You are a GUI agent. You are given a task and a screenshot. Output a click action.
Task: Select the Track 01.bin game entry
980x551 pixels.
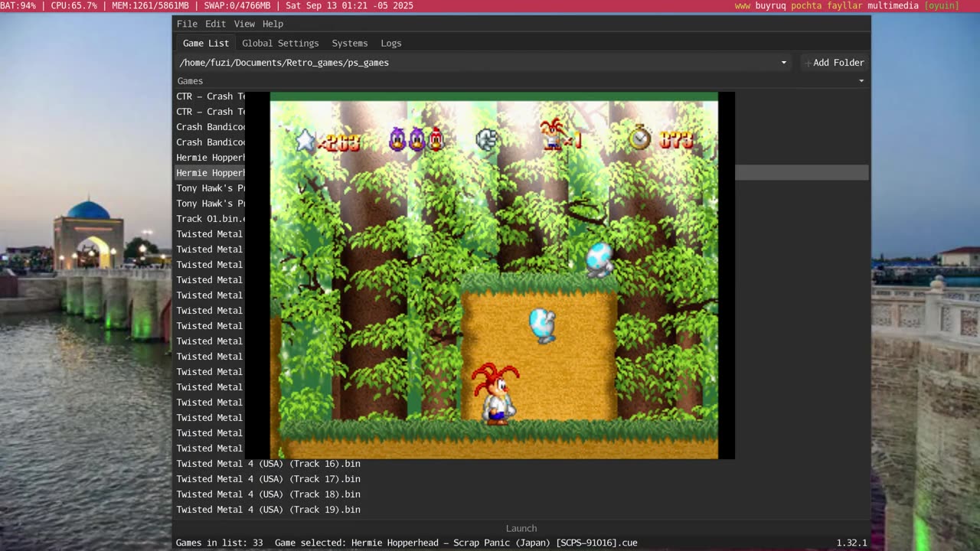tap(210, 219)
